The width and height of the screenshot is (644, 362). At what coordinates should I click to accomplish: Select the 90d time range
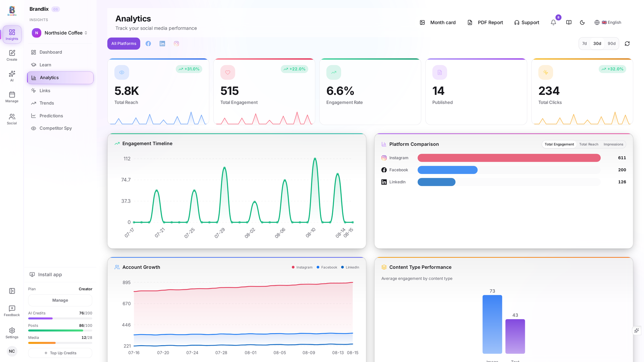(611, 44)
